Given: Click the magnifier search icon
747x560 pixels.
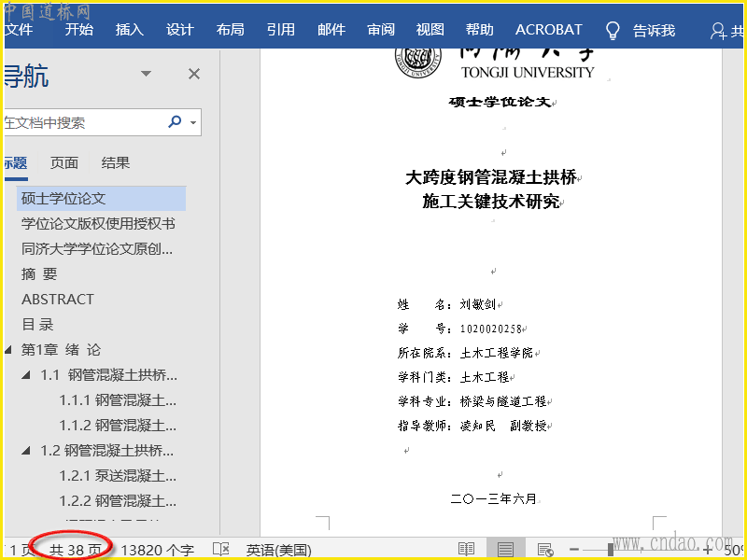Looking at the screenshot, I should click(175, 122).
